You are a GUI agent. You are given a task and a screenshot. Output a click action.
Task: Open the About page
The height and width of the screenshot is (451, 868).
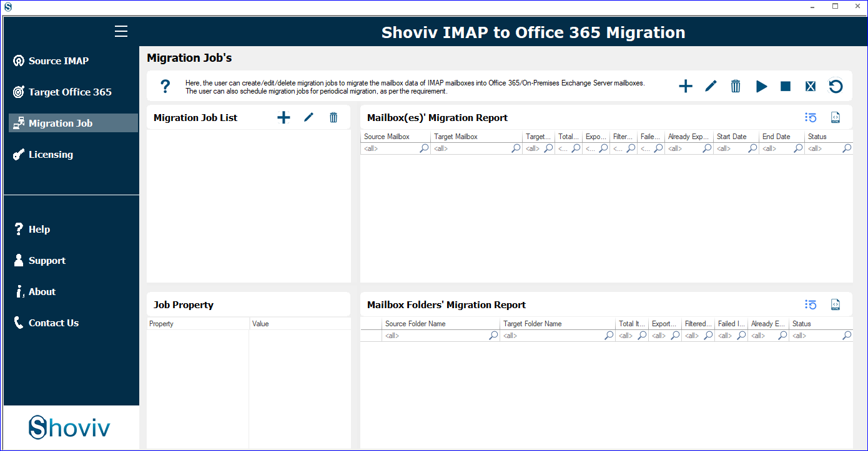35,291
